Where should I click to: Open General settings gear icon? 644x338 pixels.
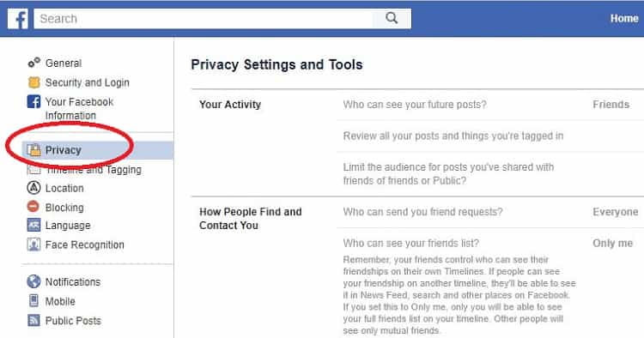(33, 63)
